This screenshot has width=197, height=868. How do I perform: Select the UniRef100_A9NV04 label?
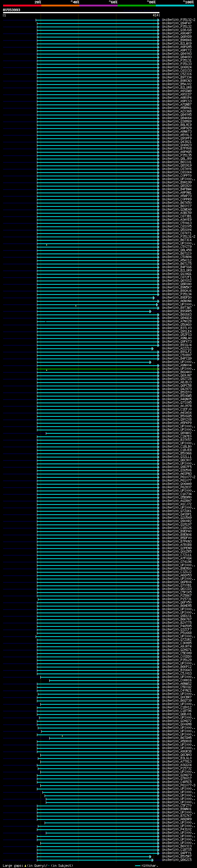(x=177, y=365)
